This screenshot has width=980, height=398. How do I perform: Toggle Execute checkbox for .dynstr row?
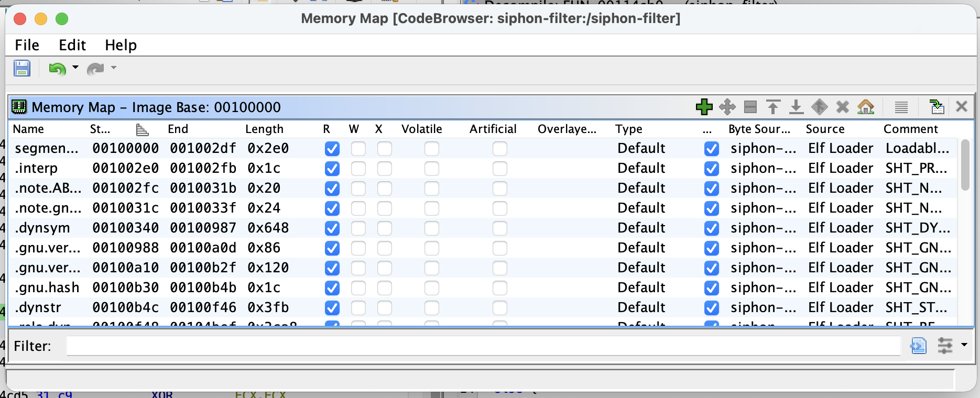coord(385,308)
